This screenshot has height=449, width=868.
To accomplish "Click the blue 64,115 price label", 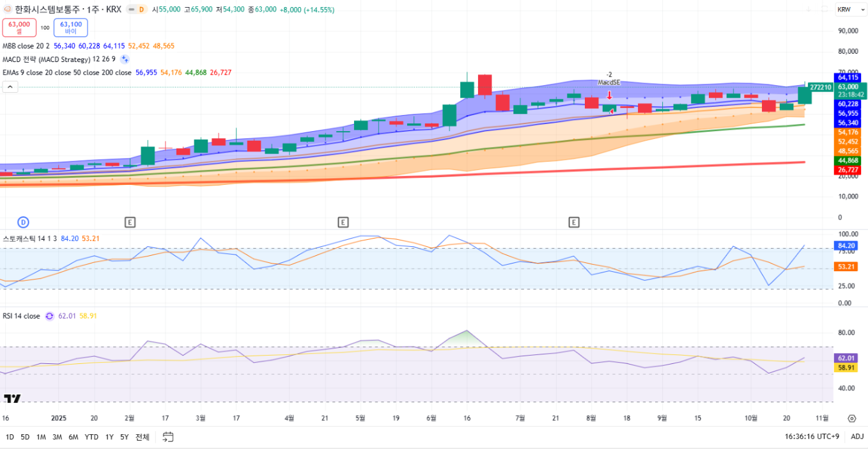I will [x=848, y=77].
